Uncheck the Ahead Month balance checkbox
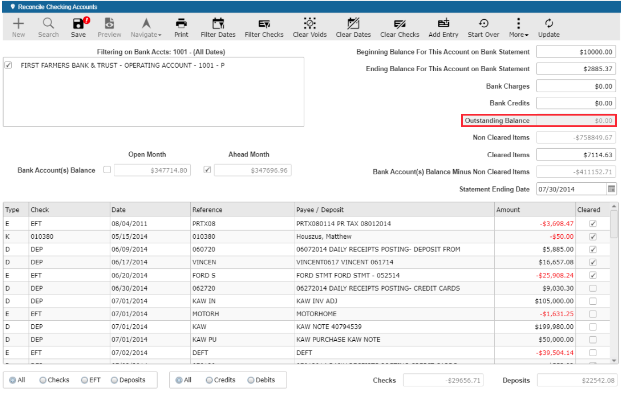Image resolution: width=621 pixels, height=393 pixels. click(207, 170)
